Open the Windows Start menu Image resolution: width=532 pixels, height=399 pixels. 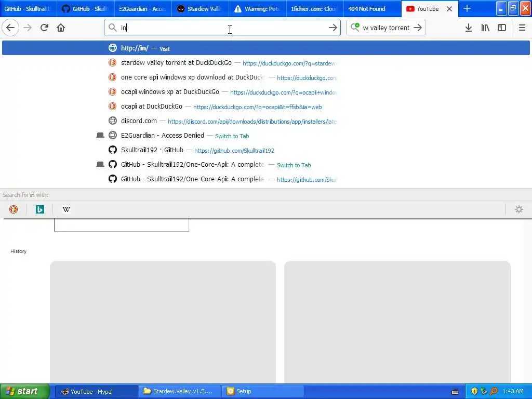tap(25, 391)
